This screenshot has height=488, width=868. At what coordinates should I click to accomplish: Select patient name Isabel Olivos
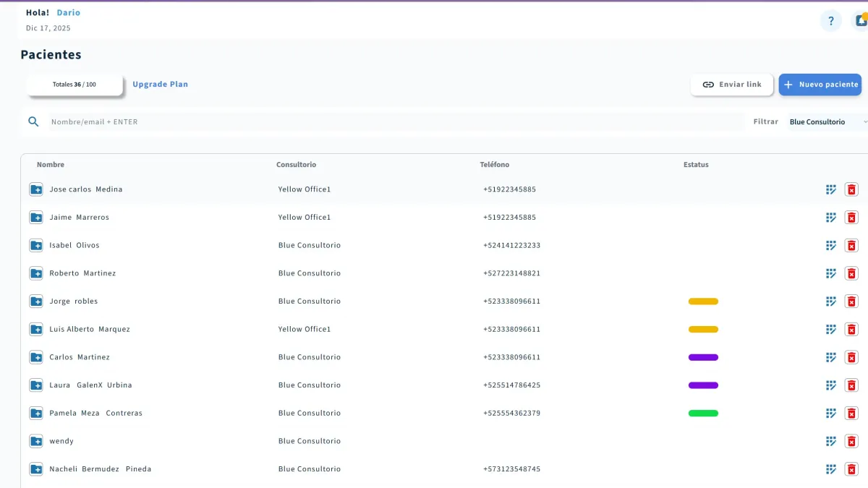(x=75, y=246)
